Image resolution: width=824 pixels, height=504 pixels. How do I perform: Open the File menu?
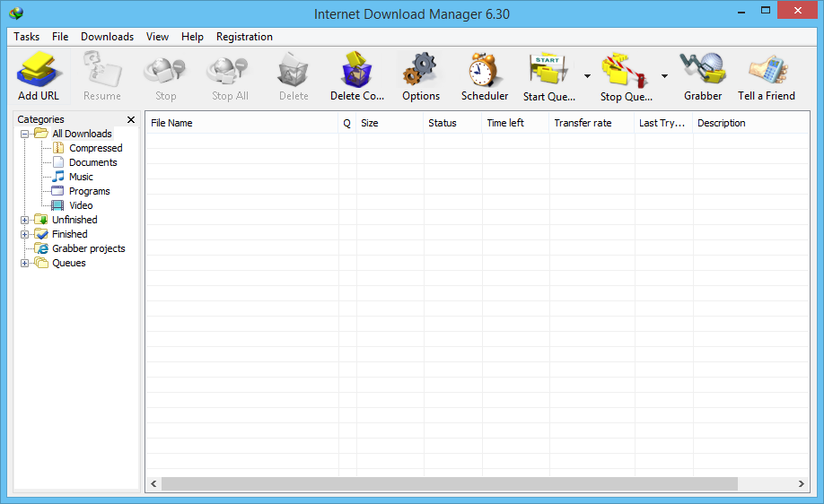60,37
